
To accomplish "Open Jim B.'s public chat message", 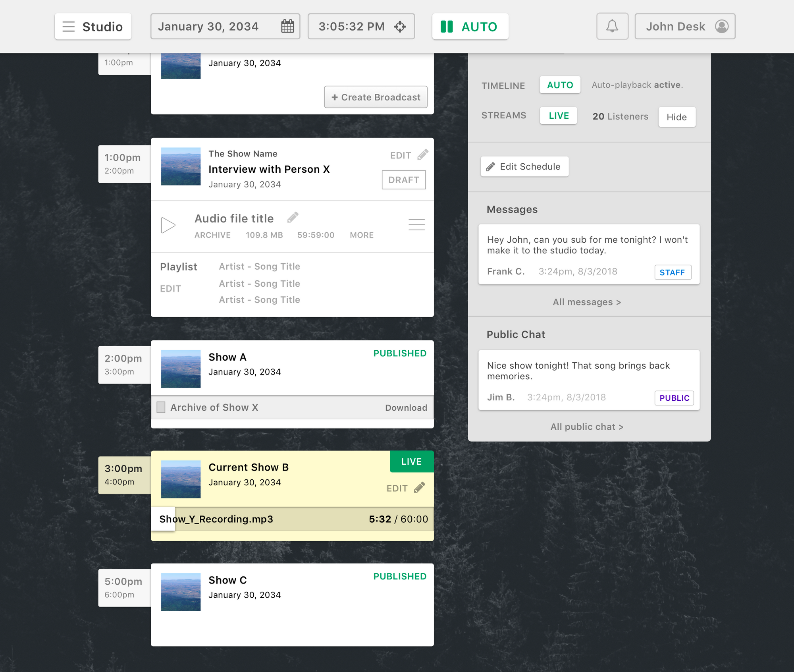I will click(x=589, y=380).
